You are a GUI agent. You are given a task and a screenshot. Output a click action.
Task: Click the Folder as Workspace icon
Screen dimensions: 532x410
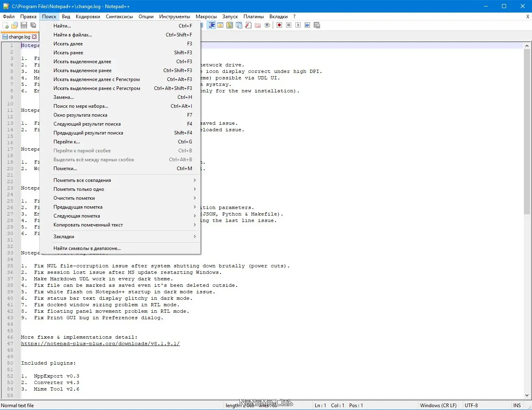tap(258, 25)
